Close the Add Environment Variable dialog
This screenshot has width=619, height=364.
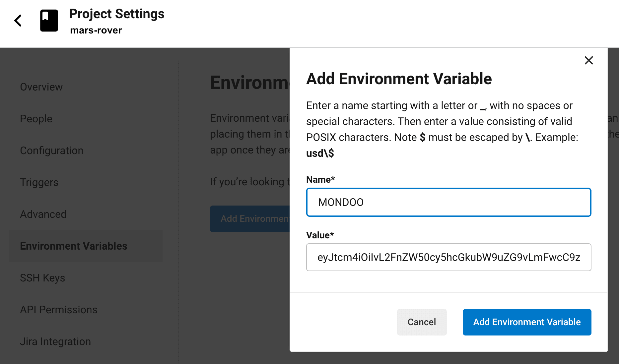(588, 60)
